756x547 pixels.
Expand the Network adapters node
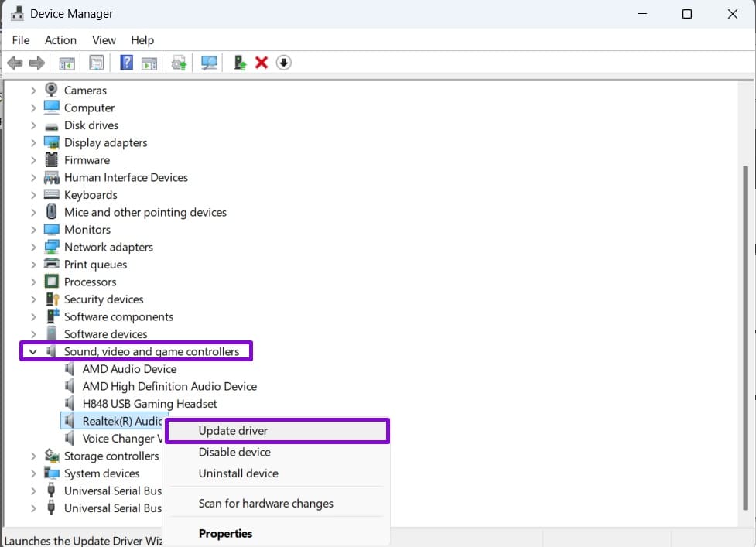coord(33,248)
